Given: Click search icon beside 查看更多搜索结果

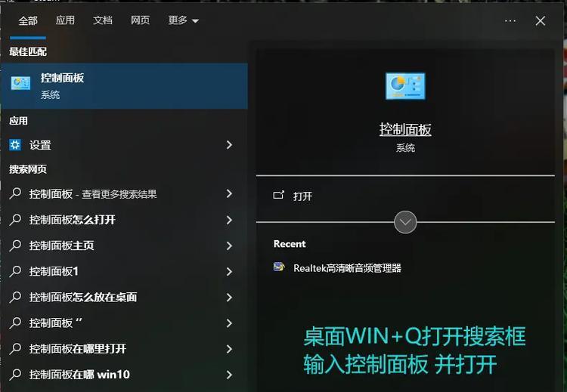Looking at the screenshot, I should coord(15,193).
